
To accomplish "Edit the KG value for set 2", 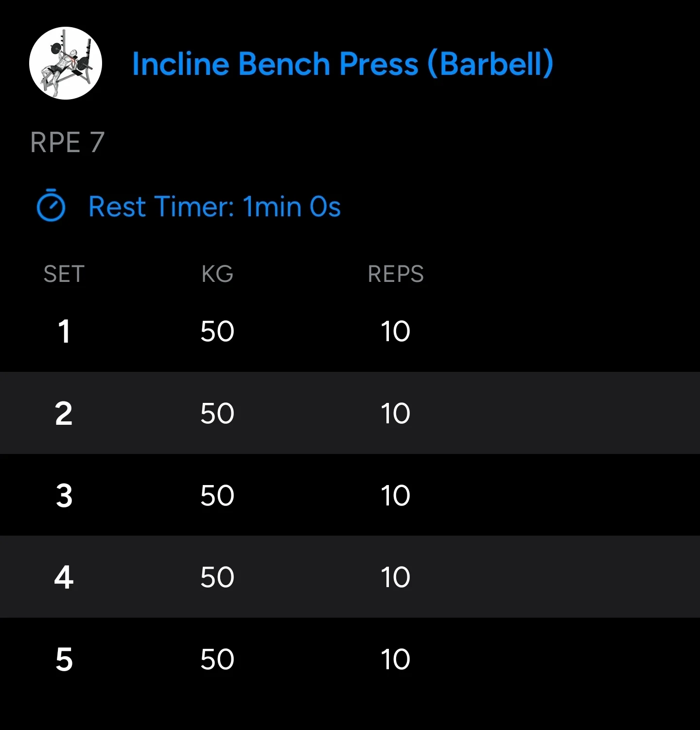I will [x=217, y=414].
